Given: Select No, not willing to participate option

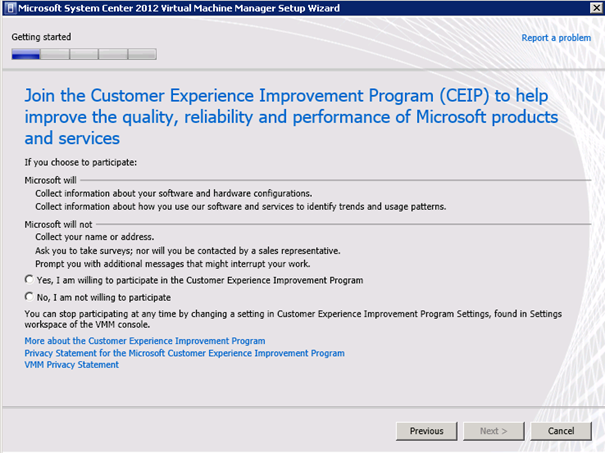Looking at the screenshot, I should coord(29,297).
